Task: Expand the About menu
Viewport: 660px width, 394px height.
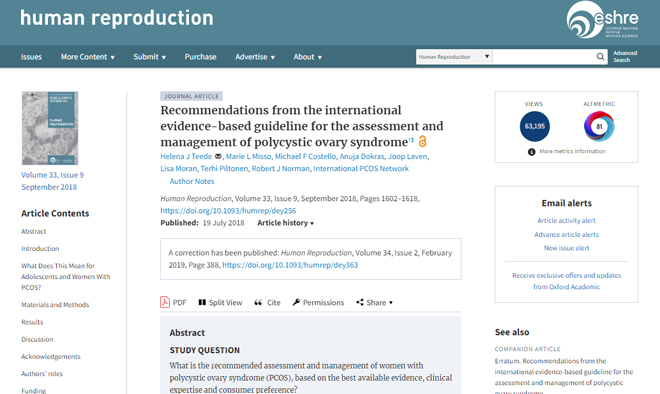Action: point(308,57)
